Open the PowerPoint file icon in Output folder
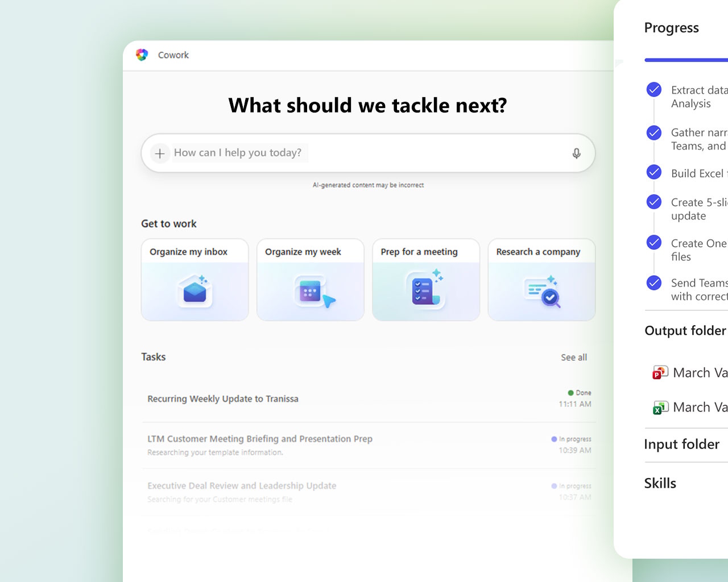 coord(660,373)
